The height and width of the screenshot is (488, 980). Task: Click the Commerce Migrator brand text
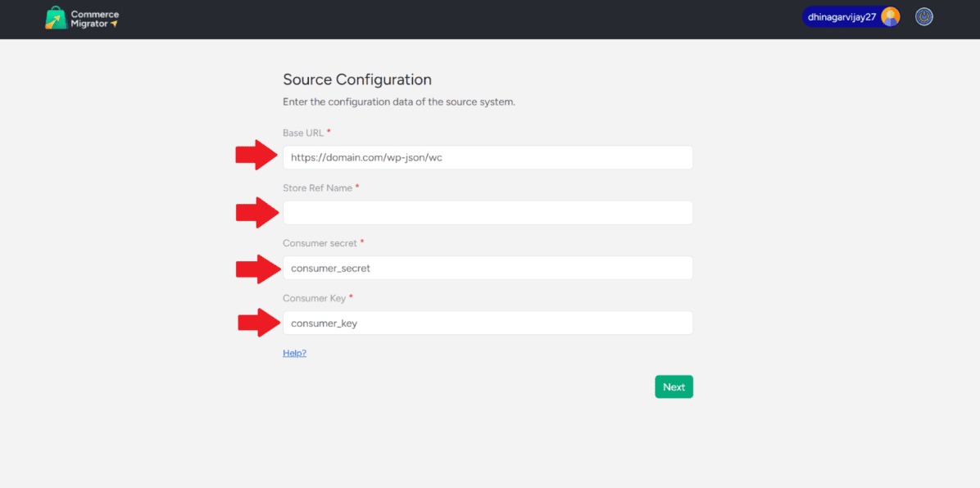[x=94, y=19]
